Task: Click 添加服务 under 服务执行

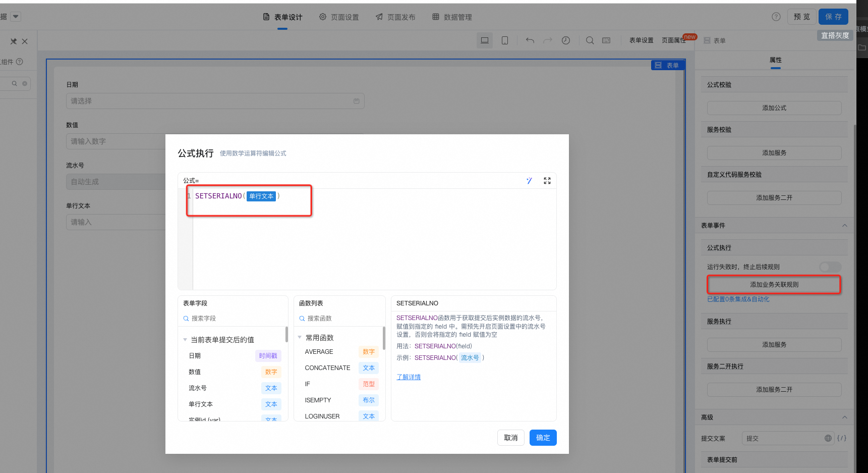Action: click(774, 345)
